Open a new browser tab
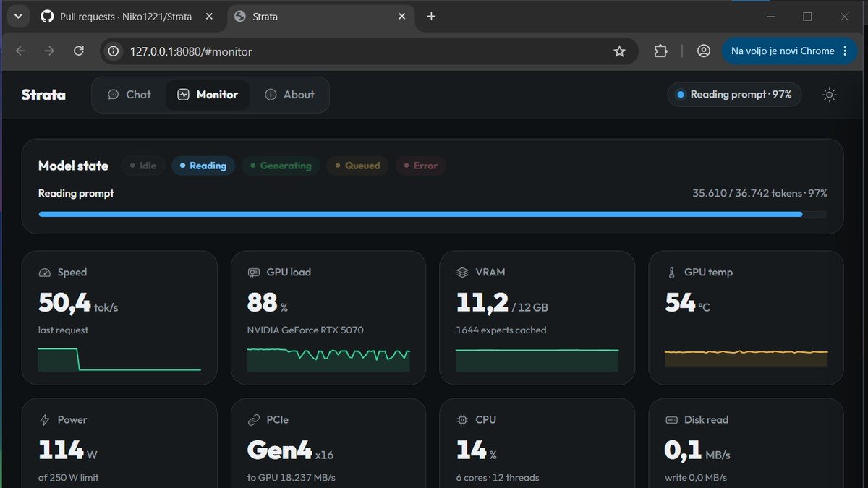The width and height of the screenshot is (868, 488). point(431,16)
